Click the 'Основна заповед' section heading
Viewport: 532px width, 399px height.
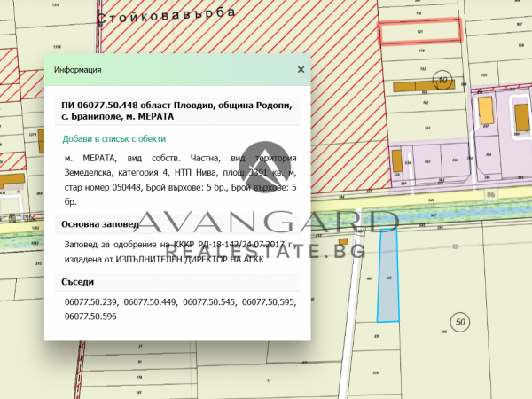coord(100,224)
